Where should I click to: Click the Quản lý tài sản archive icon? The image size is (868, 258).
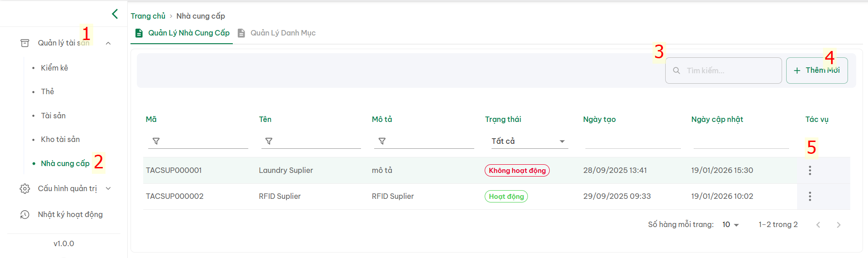pos(25,43)
